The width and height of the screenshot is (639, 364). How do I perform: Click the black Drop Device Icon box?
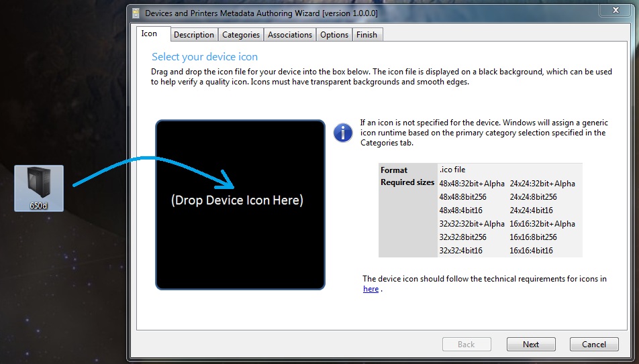tap(240, 205)
